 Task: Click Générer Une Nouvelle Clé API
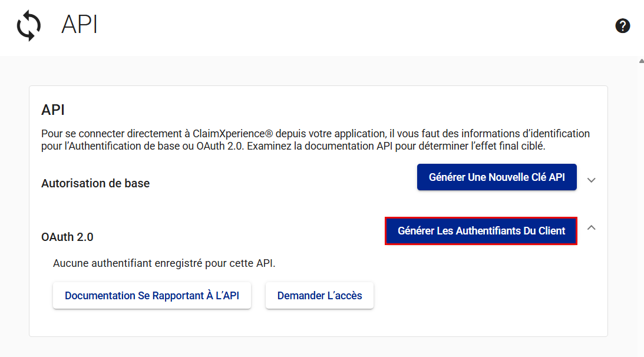pos(497,177)
